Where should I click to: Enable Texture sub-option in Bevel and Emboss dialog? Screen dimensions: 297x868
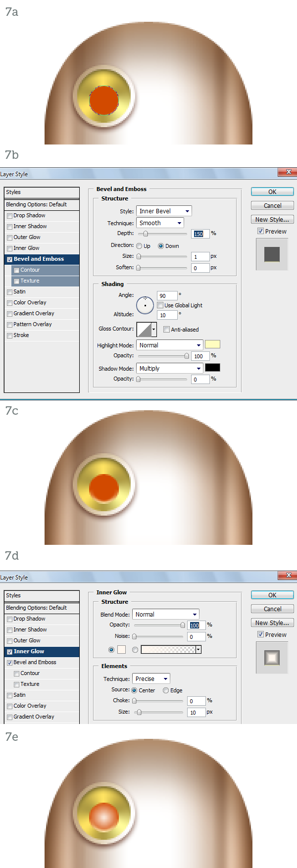coord(16,281)
